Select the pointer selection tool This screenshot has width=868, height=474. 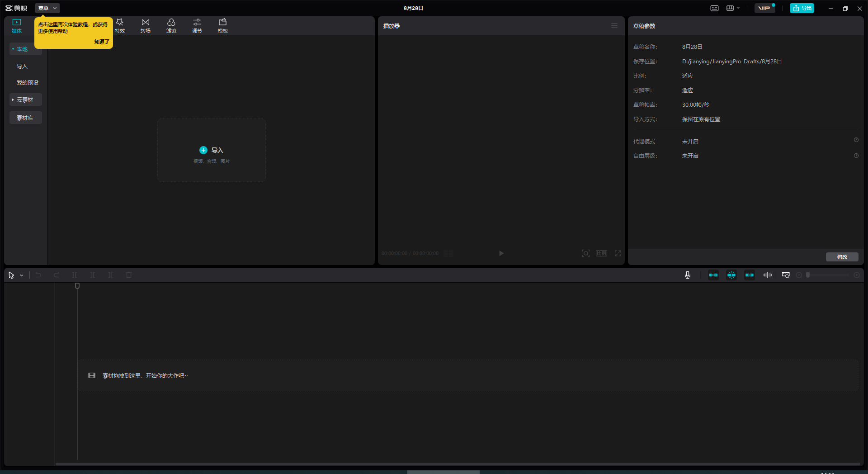point(11,275)
